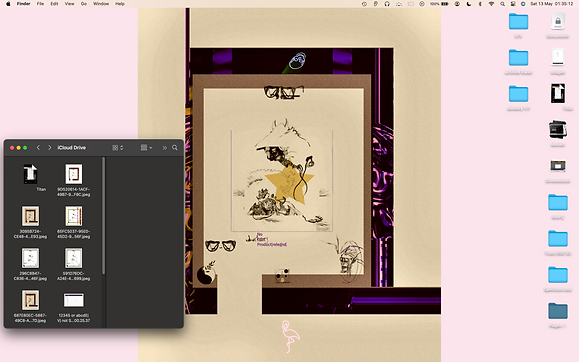Open the Finder menu in menu bar
This screenshot has width=579, height=362.
point(23,4)
